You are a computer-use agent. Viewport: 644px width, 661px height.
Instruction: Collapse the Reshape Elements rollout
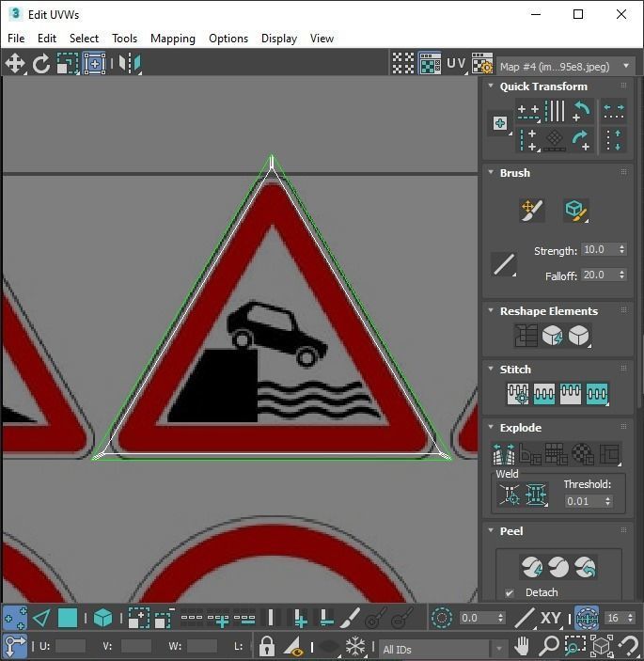pyautogui.click(x=491, y=310)
